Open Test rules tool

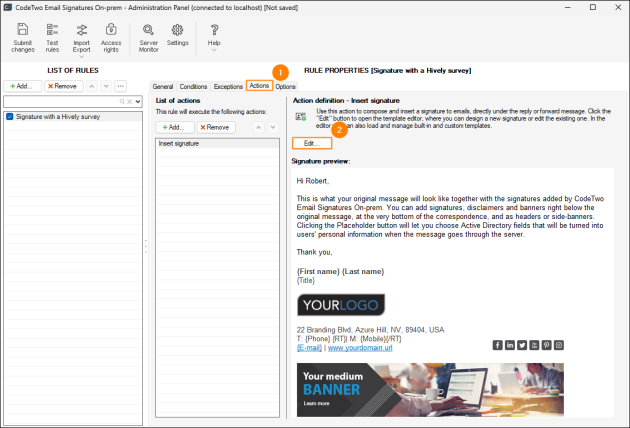(52, 37)
